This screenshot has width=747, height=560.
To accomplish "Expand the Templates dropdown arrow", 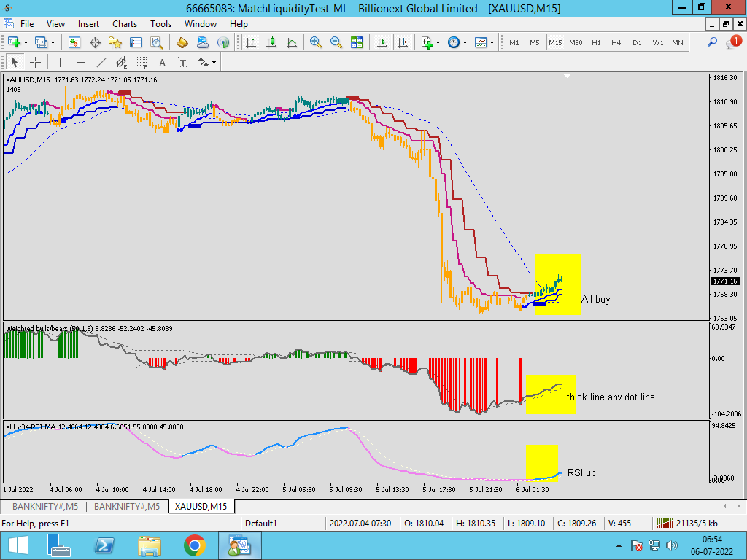I will [x=492, y=42].
